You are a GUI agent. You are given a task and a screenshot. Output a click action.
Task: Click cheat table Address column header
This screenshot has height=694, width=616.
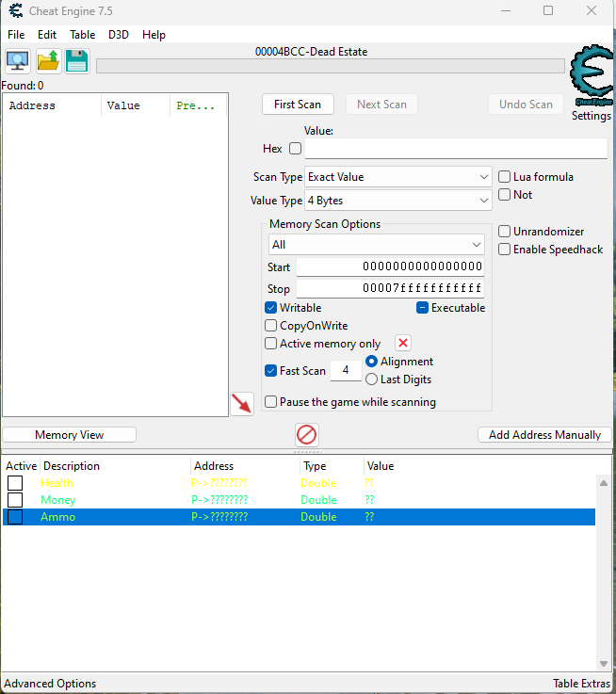(x=245, y=466)
